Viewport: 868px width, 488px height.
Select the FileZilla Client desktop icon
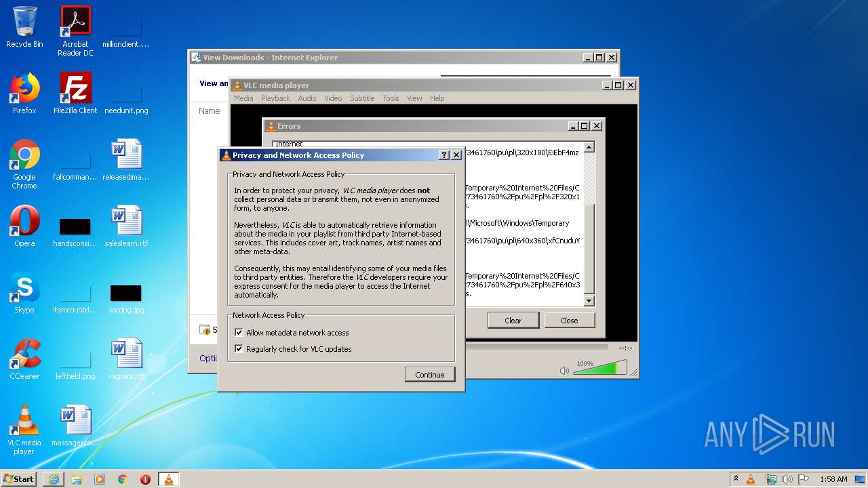point(75,94)
